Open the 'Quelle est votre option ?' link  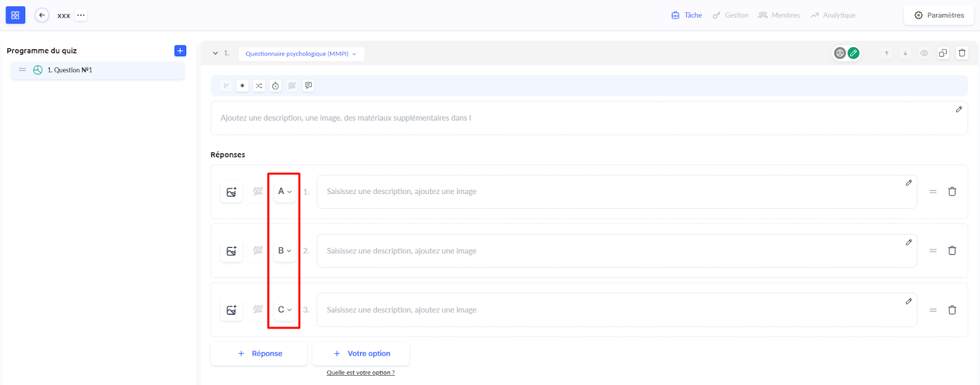coord(360,373)
